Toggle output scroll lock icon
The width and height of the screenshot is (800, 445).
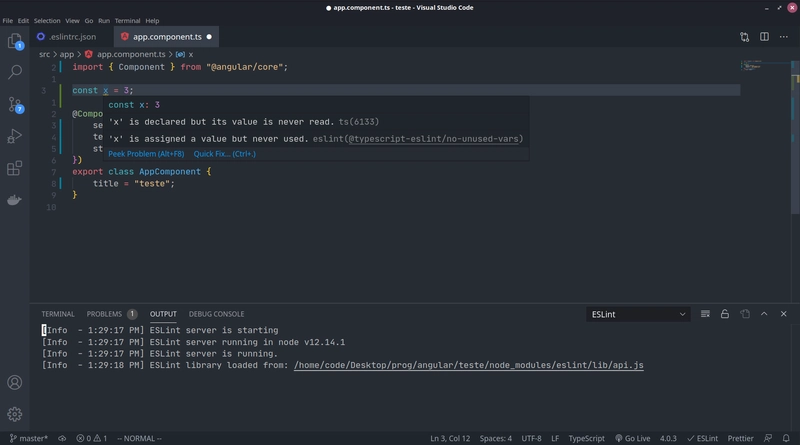(x=724, y=314)
